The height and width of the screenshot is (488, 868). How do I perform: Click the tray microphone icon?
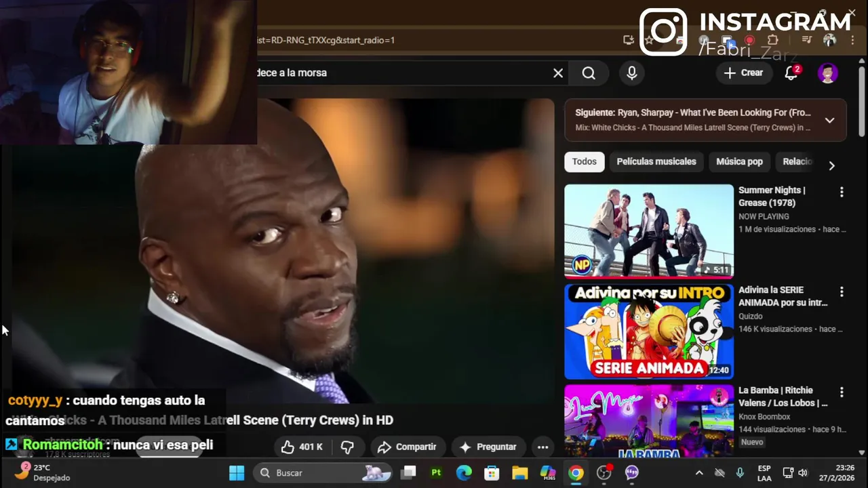[740, 473]
